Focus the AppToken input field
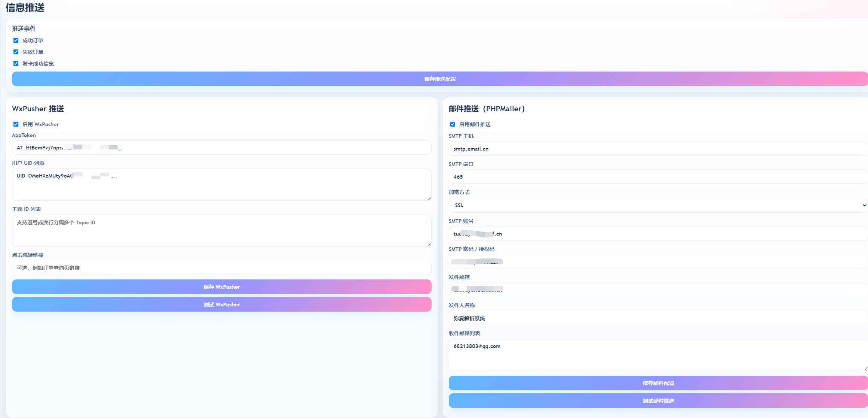Image resolution: width=868 pixels, height=418 pixels. coord(262,148)
